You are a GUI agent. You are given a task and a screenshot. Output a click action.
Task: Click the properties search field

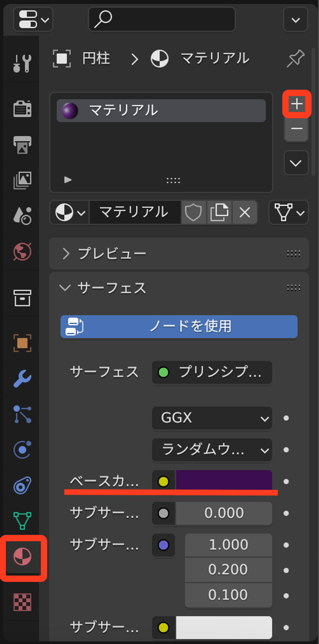point(162,19)
